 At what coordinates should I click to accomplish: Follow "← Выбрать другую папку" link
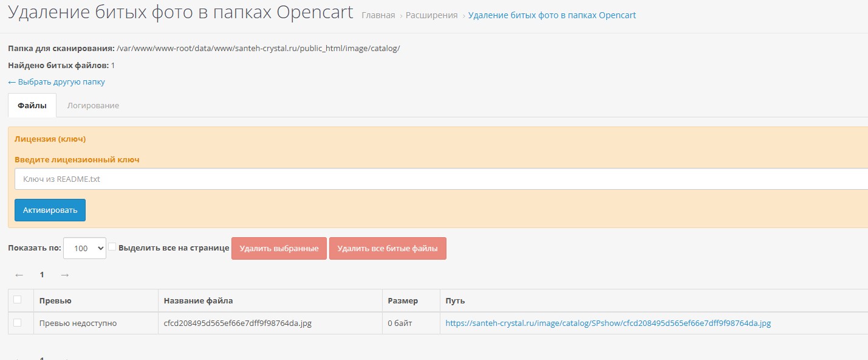pos(56,81)
